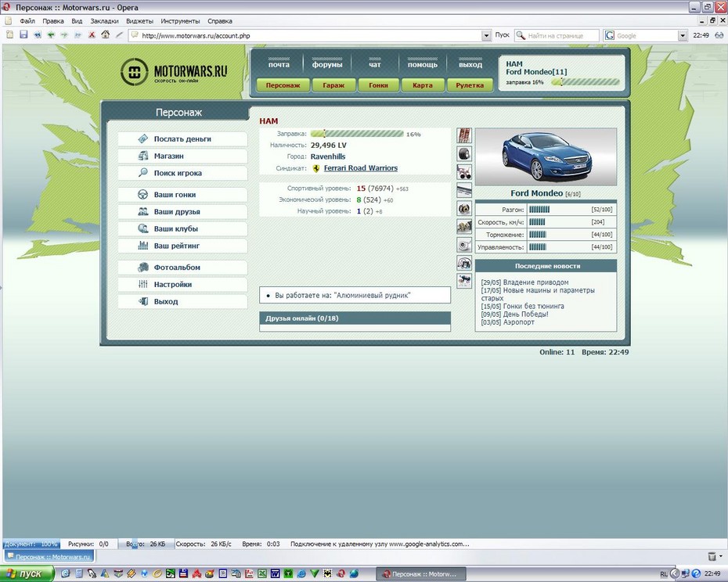The height and width of the screenshot is (582, 728).
Task: Open Ваши гонки in sidebar
Action: 182,195
